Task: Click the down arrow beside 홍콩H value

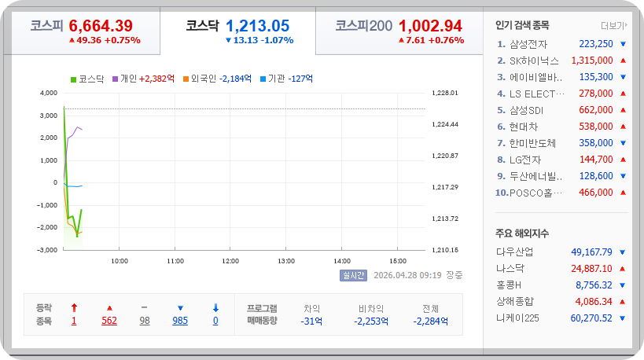Action: coord(622,285)
